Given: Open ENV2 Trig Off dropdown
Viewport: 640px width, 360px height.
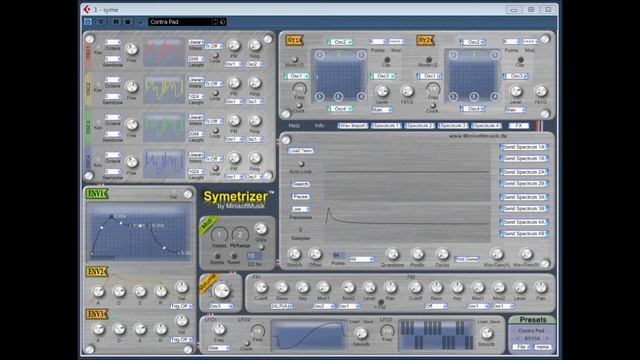Looking at the screenshot, I should point(182,306).
